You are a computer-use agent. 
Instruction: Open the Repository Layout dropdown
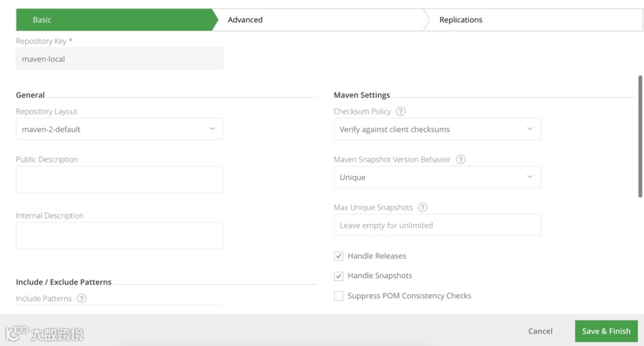click(x=119, y=129)
